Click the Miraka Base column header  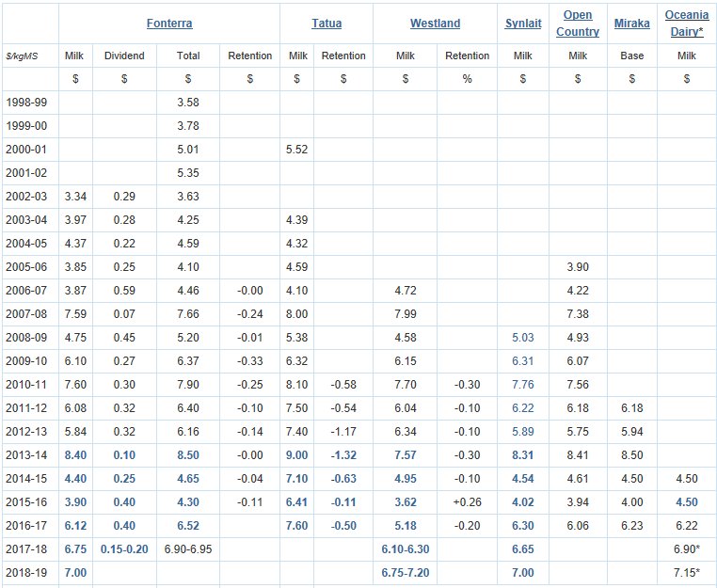pyautogui.click(x=632, y=56)
